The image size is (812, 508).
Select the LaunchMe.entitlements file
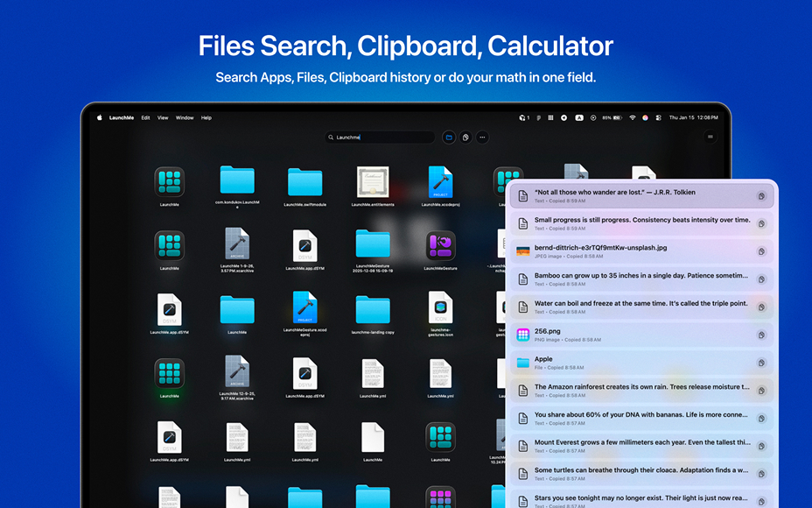point(373,181)
